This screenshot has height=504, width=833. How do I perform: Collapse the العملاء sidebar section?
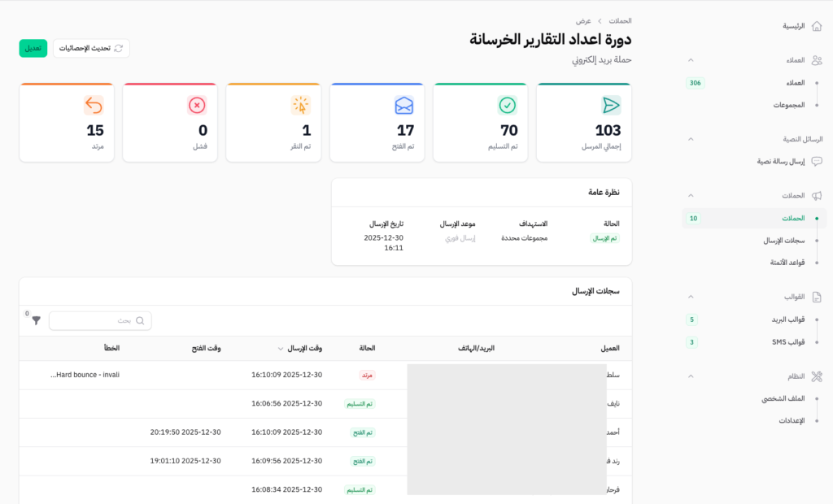click(691, 60)
